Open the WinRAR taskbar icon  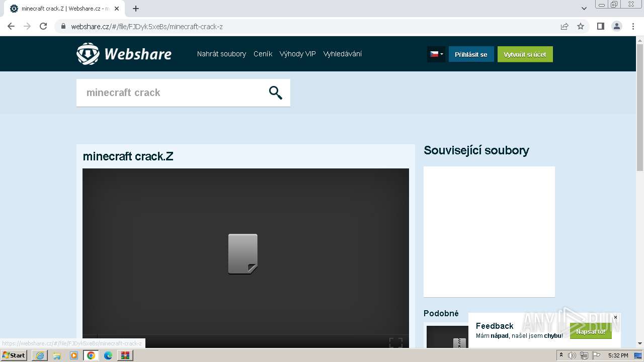(x=125, y=355)
